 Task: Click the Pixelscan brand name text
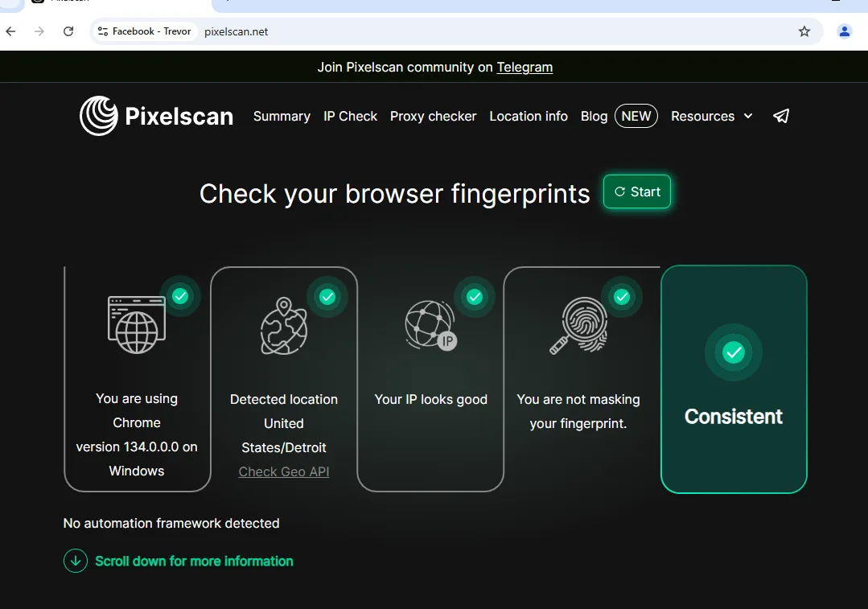tap(179, 117)
